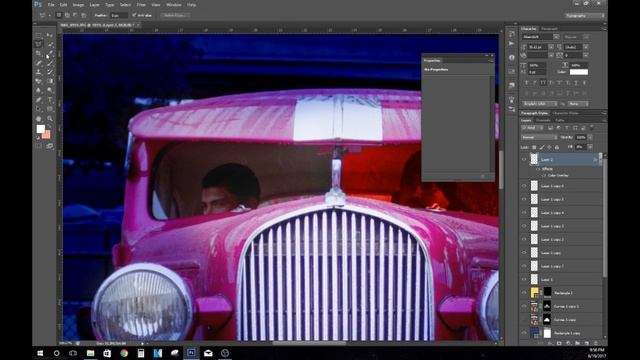Image resolution: width=640 pixels, height=360 pixels.
Task: Select the Eyedropper tool
Action: point(50,54)
